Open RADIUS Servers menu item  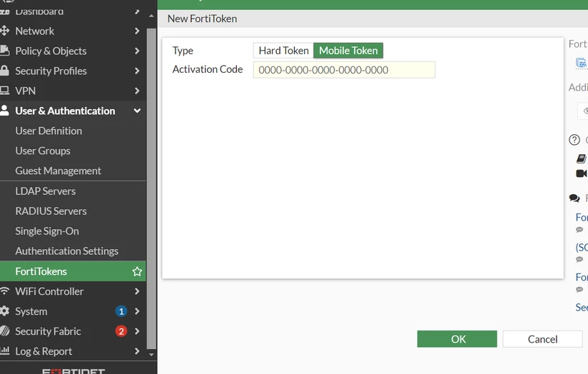click(x=73, y=211)
